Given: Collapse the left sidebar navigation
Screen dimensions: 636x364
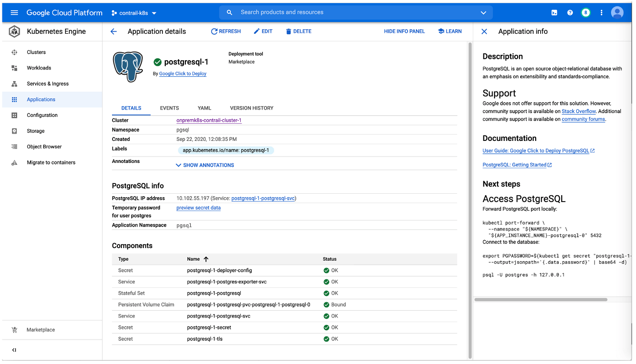Looking at the screenshot, I should 14,350.
